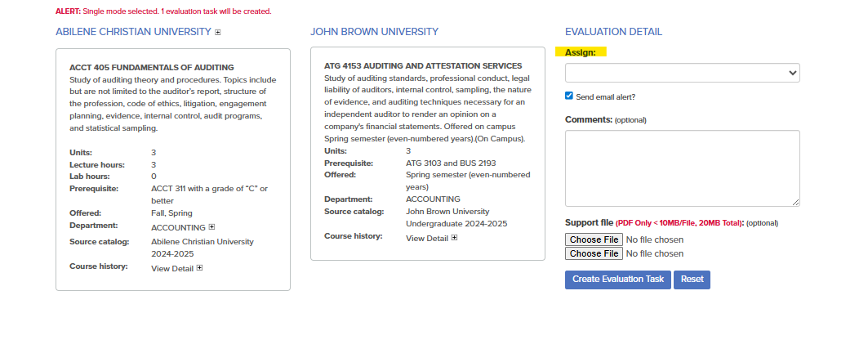Click the John Brown University heading
This screenshot has width=868, height=358.
click(374, 32)
